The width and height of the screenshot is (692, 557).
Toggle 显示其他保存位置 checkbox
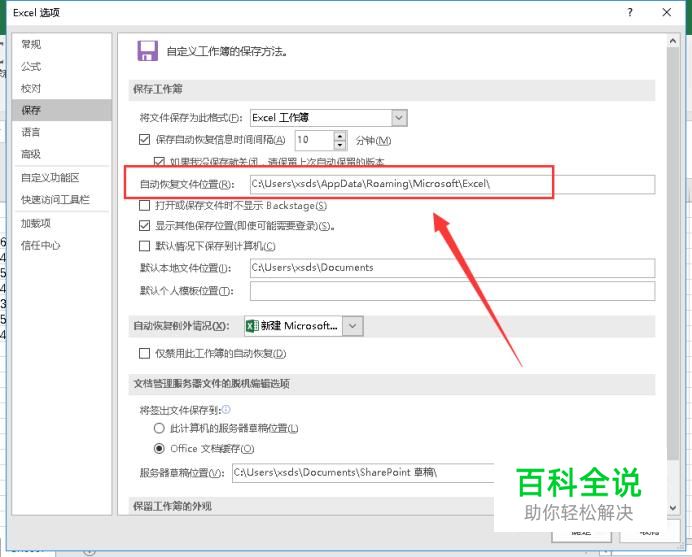click(x=144, y=226)
